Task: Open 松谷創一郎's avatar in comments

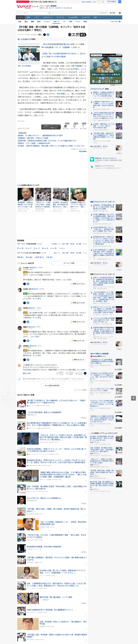Action: (20, 290)
